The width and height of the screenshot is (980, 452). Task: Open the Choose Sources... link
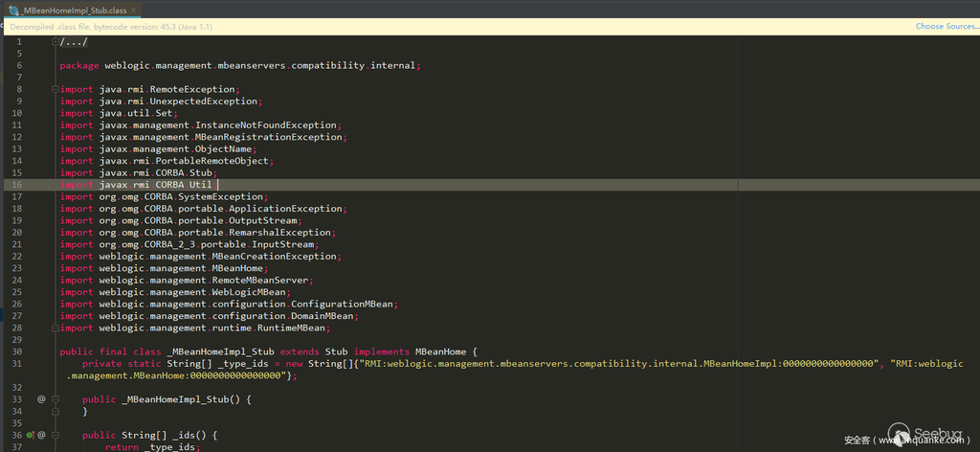coord(947,26)
